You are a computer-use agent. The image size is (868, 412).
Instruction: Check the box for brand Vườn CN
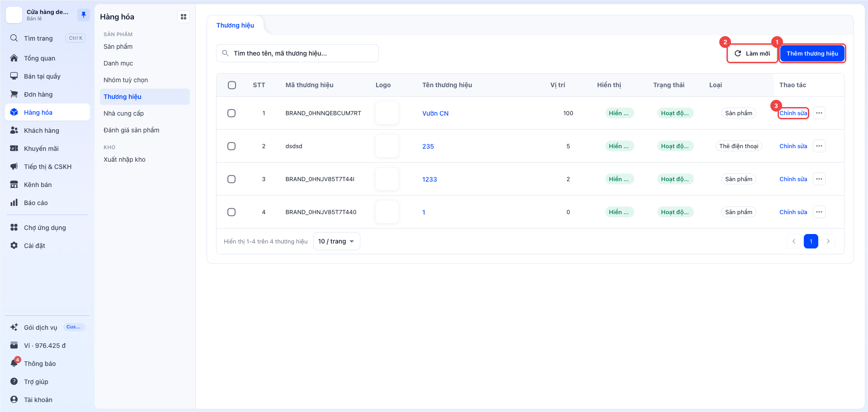pyautogui.click(x=231, y=113)
